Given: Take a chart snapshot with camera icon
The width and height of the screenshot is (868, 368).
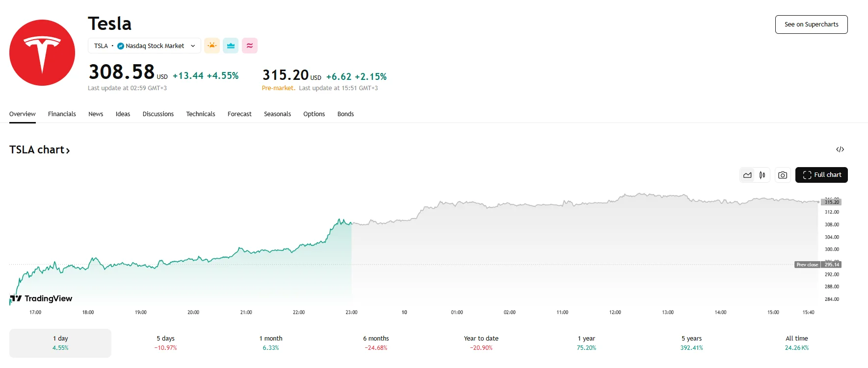Looking at the screenshot, I should coord(783,175).
